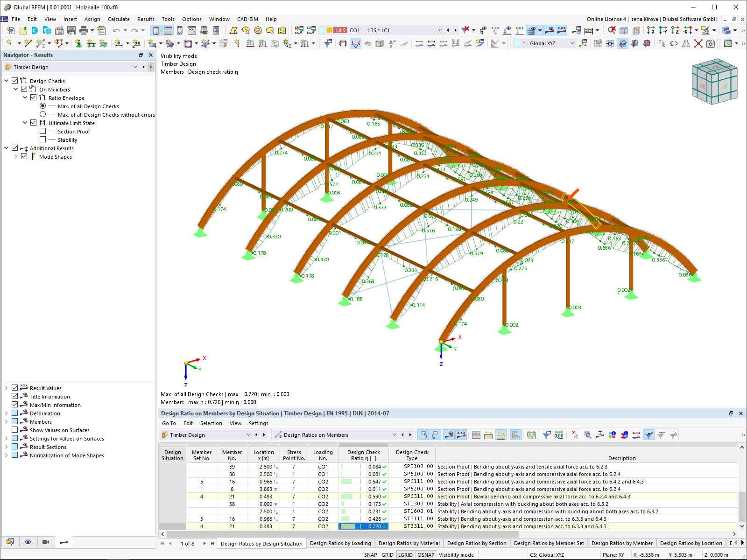Click the Go To table menu
The image size is (747, 560).
coord(169,423)
